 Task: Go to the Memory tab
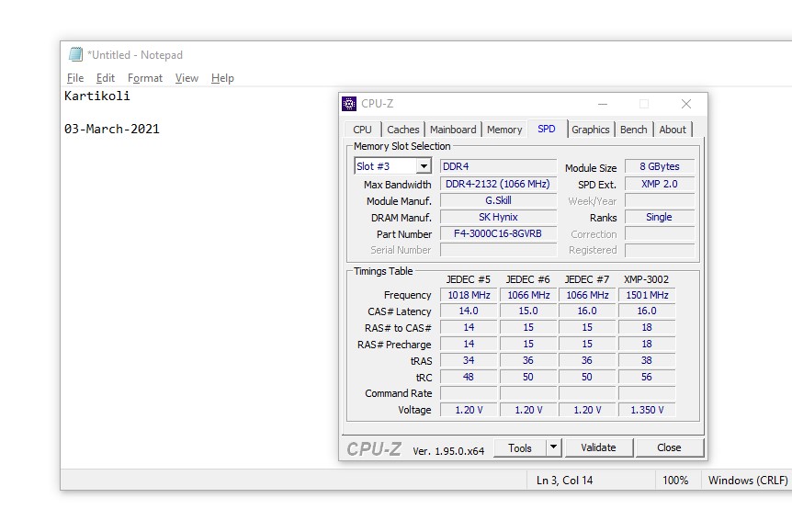[x=504, y=130]
